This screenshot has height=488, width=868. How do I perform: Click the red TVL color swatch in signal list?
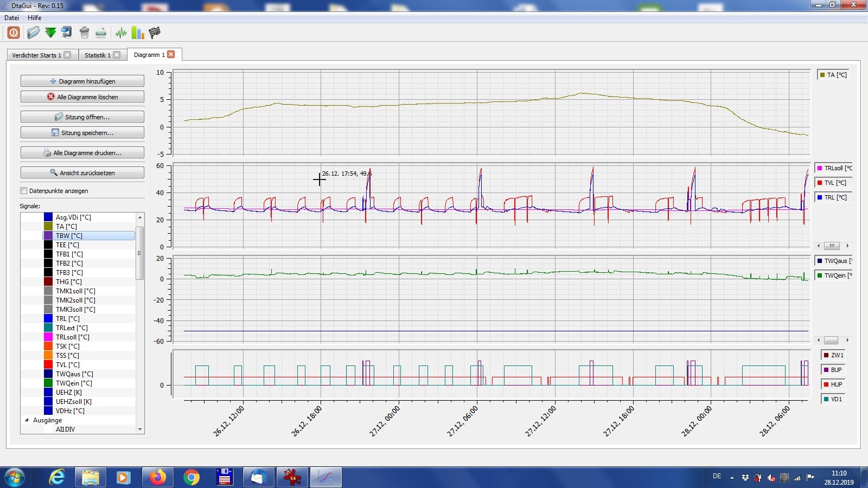(x=48, y=365)
